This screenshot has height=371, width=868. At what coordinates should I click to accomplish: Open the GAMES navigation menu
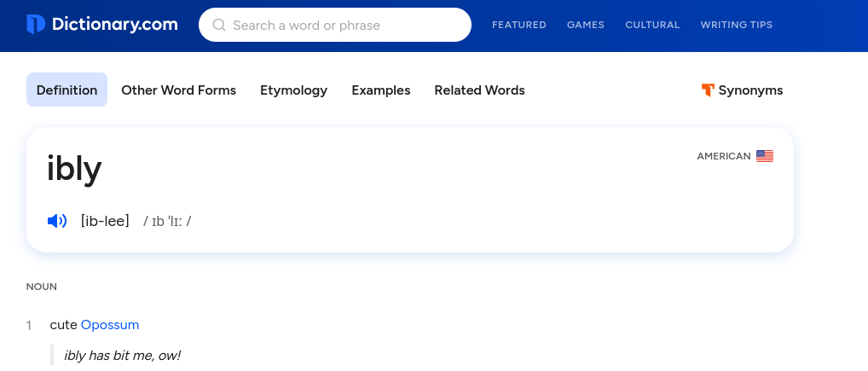585,25
